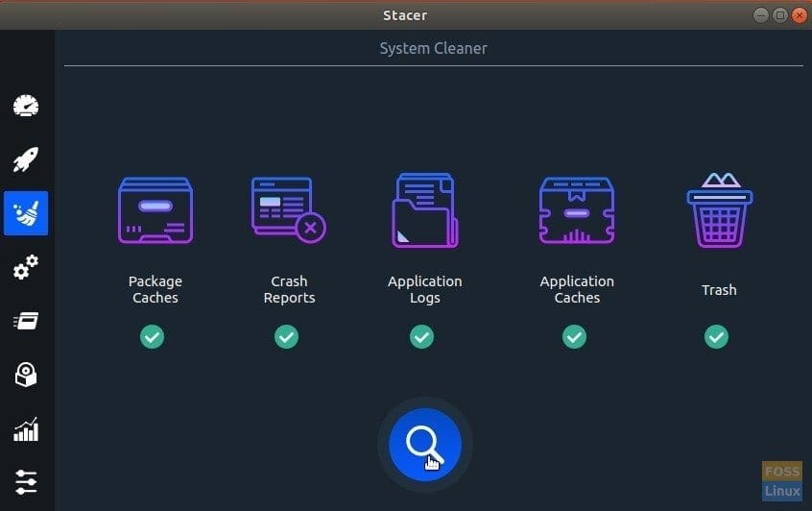Viewport: 812px width, 511px height.
Task: Click the Application Caches label
Action: click(577, 289)
